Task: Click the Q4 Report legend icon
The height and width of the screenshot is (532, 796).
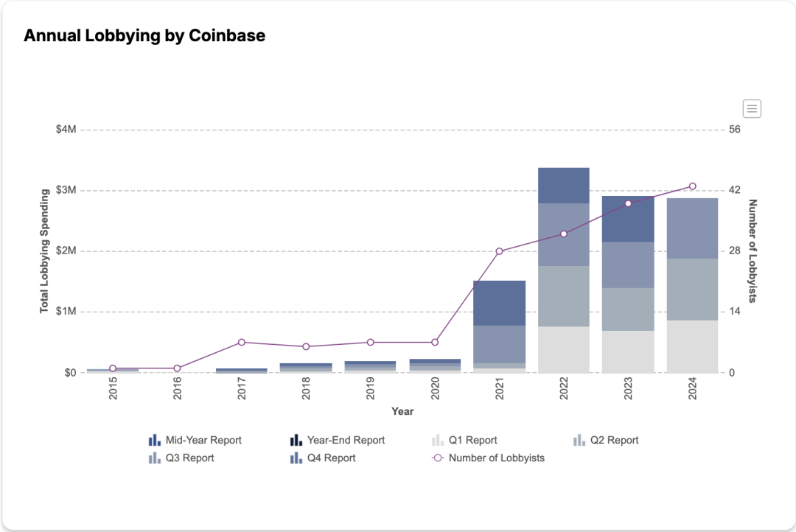Action: click(296, 458)
